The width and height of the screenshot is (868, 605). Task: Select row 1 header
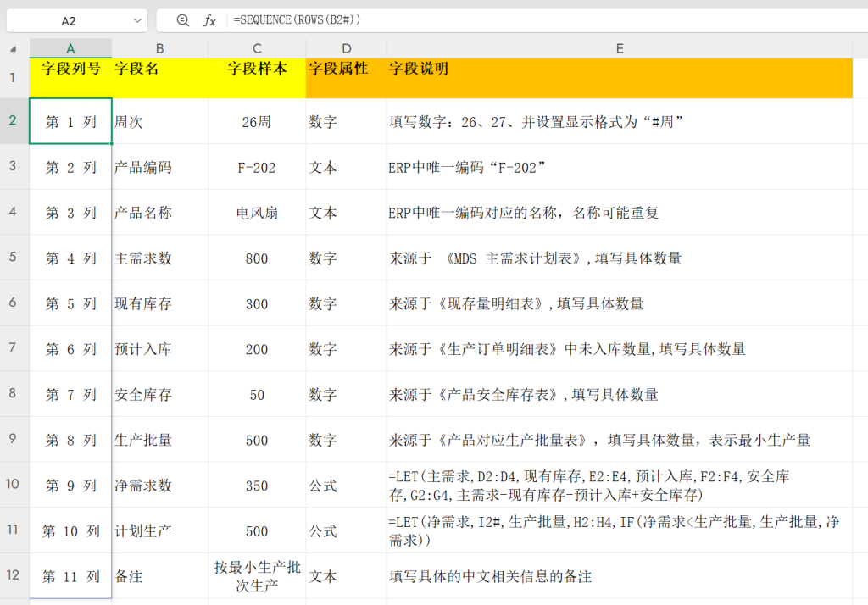[13, 77]
